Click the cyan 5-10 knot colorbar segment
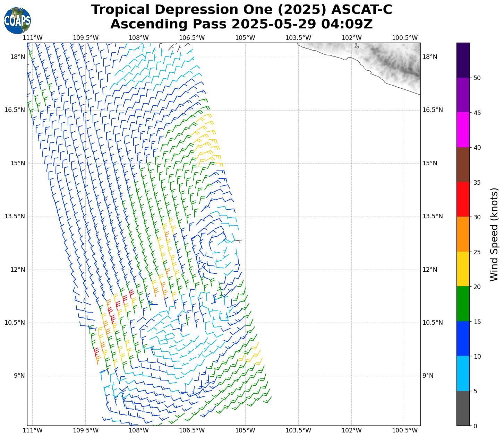 coord(463,373)
